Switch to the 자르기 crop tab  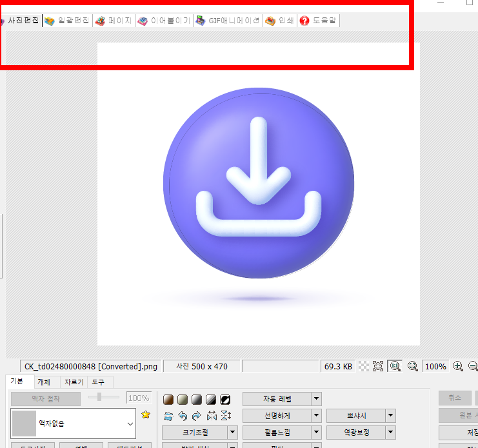point(74,382)
